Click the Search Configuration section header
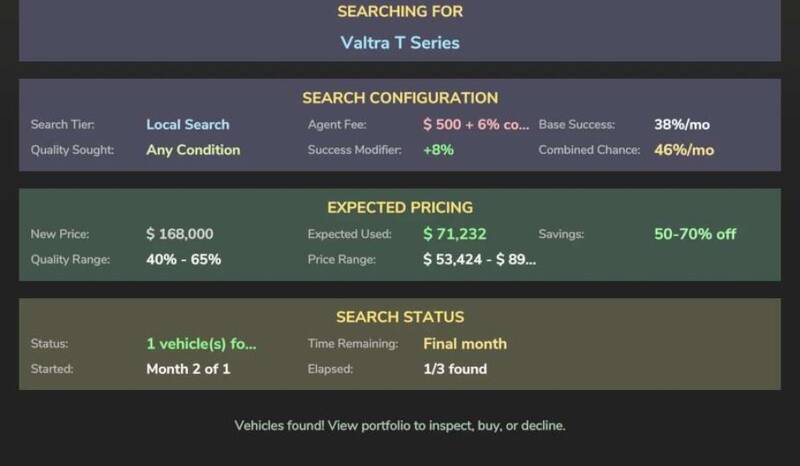This screenshot has height=466, width=800. [399, 98]
